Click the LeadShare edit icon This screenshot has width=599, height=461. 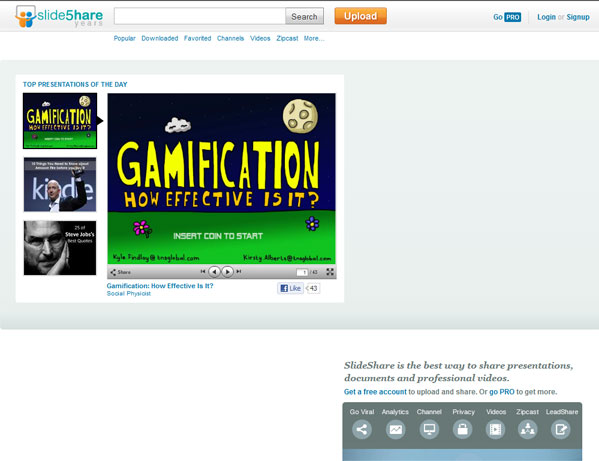pos(561,429)
